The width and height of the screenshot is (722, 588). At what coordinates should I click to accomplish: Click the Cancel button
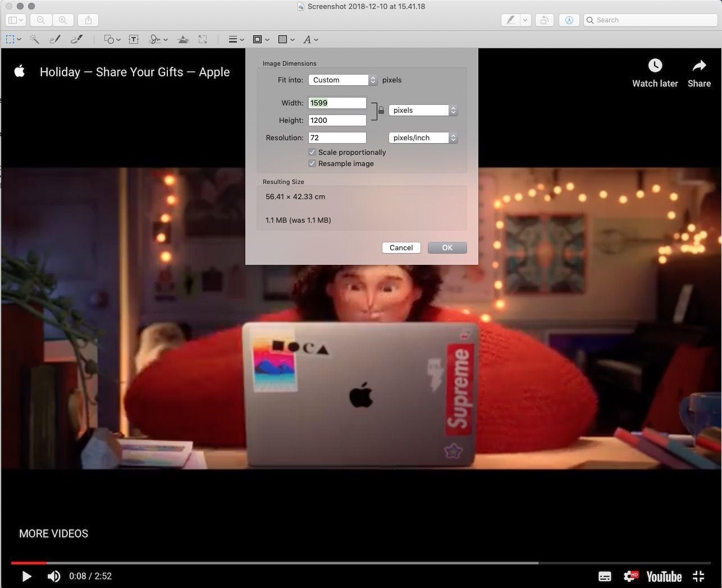pyautogui.click(x=401, y=247)
